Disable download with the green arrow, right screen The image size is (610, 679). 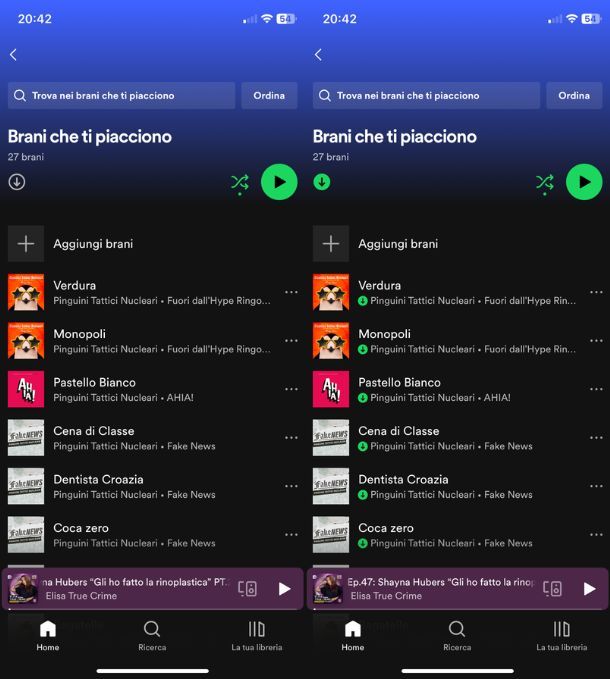[x=322, y=182]
